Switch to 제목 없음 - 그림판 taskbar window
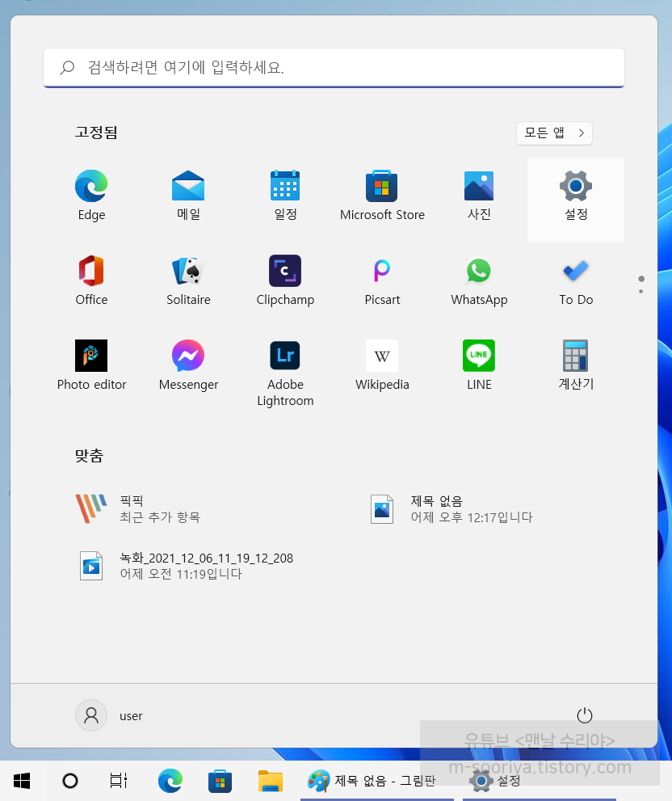Image resolution: width=672 pixels, height=801 pixels. [x=377, y=781]
